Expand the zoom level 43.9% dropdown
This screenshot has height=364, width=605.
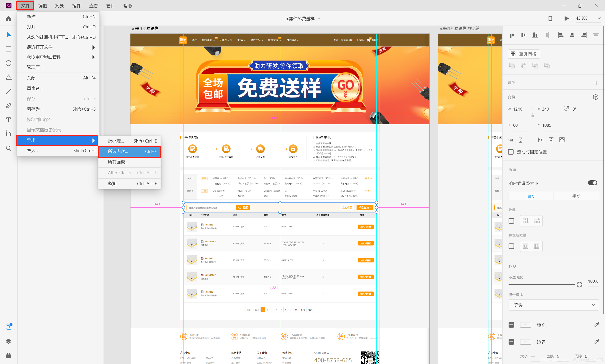(599, 18)
